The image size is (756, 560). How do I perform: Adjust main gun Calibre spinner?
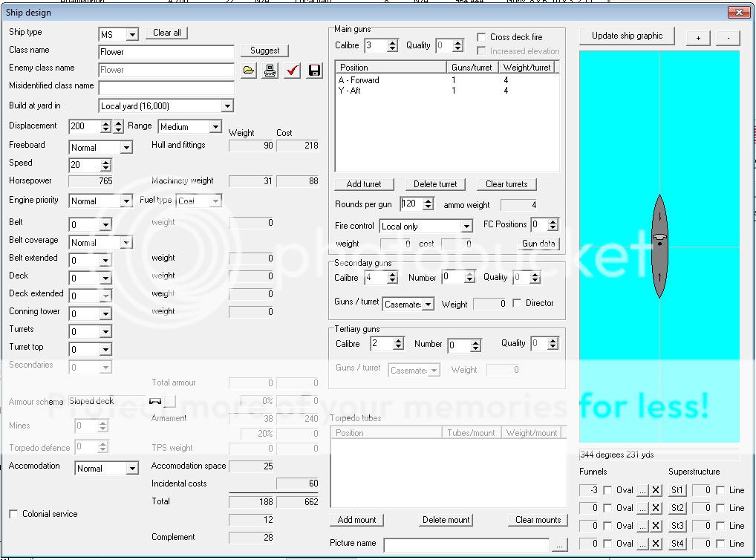click(x=392, y=46)
